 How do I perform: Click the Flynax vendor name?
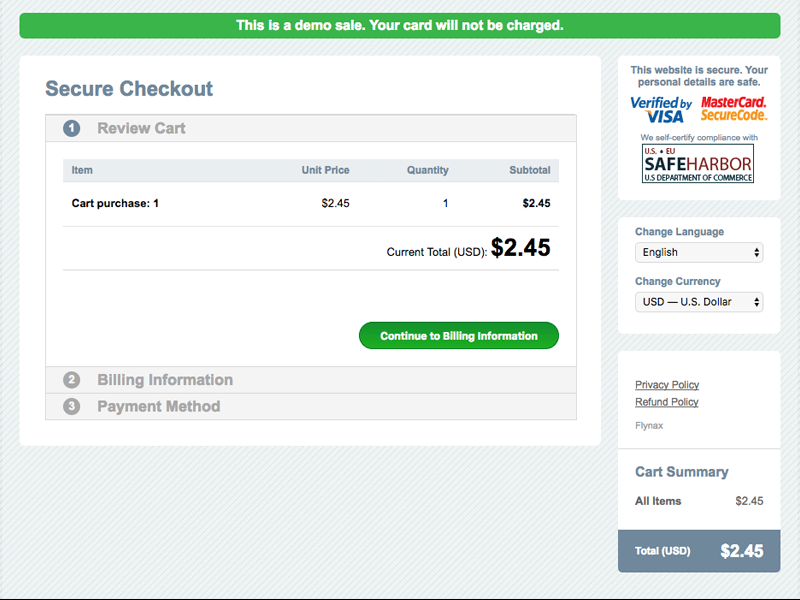pyautogui.click(x=649, y=426)
